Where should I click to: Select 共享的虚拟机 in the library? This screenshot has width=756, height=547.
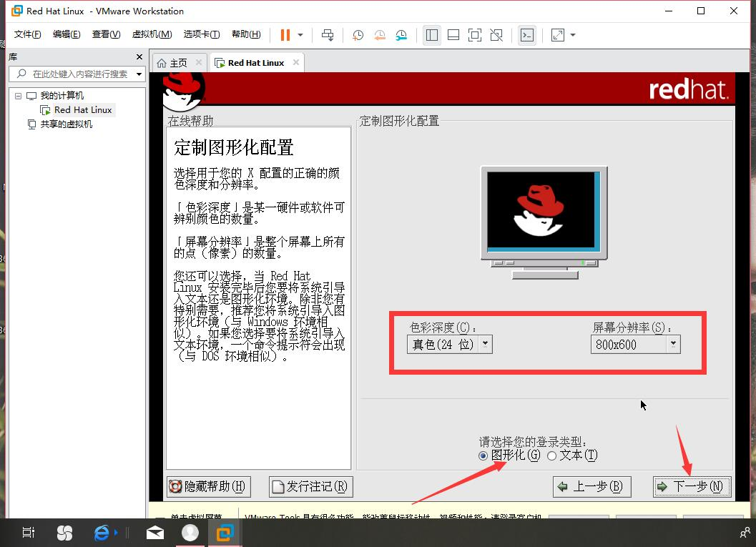tap(66, 124)
